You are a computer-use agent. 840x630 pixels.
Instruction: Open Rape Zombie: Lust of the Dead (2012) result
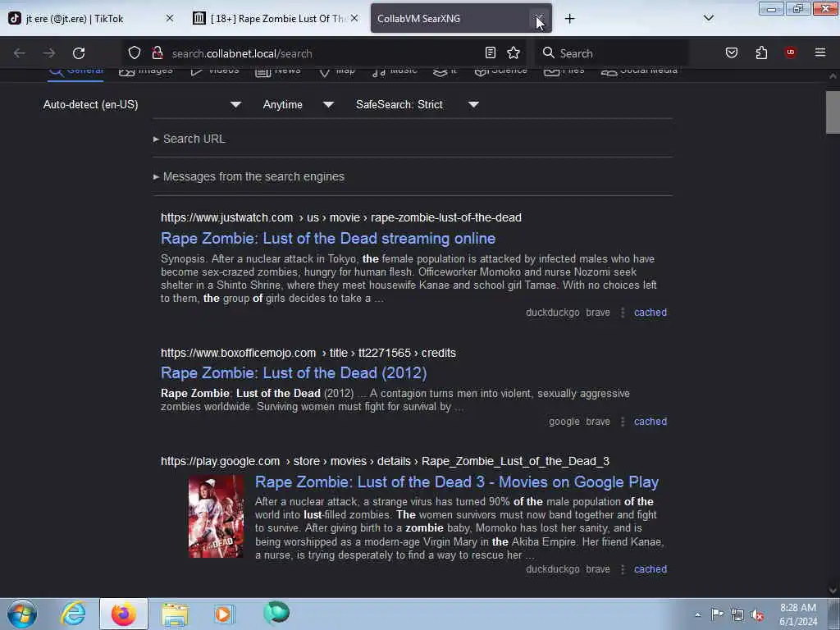(x=294, y=373)
